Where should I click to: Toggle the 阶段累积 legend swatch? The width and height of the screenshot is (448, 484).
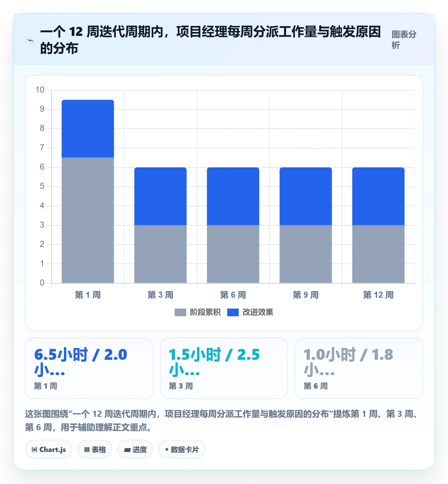pyautogui.click(x=180, y=312)
